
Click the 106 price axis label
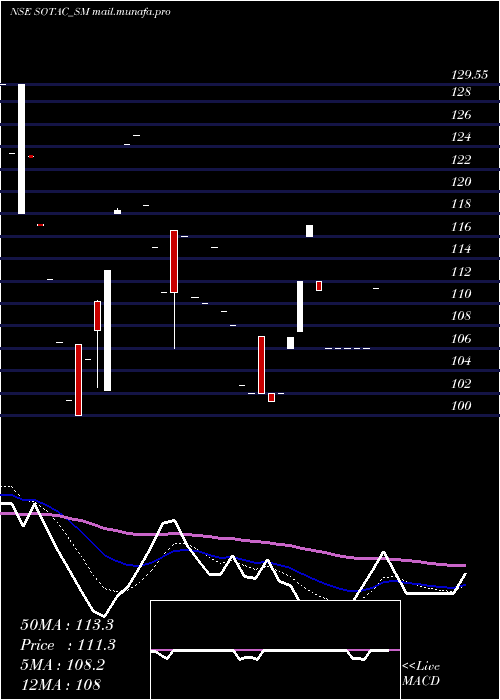pyautogui.click(x=461, y=339)
